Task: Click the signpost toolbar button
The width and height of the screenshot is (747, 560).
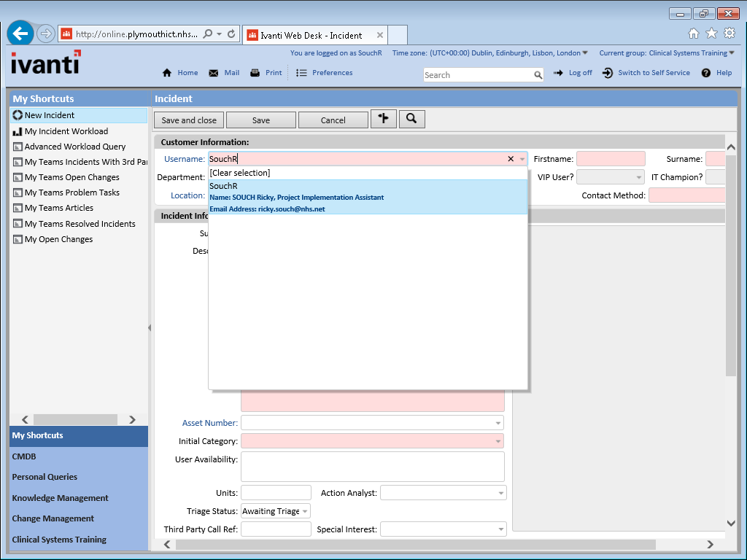Action: point(384,119)
